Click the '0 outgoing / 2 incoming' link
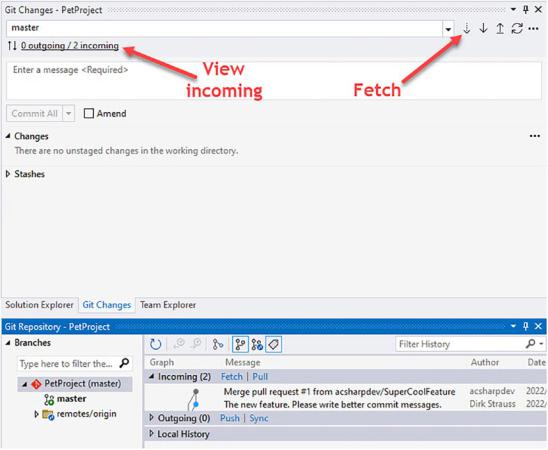Screen dimensions: 548x450 click(70, 46)
